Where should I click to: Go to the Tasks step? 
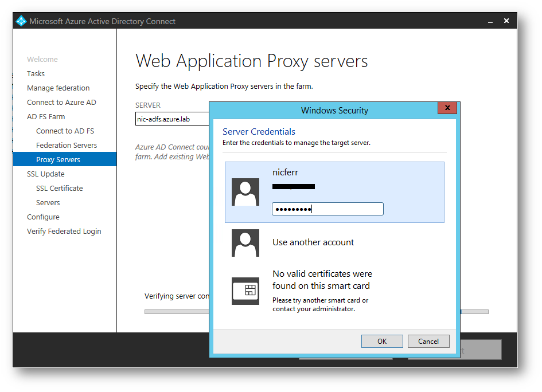(x=36, y=73)
